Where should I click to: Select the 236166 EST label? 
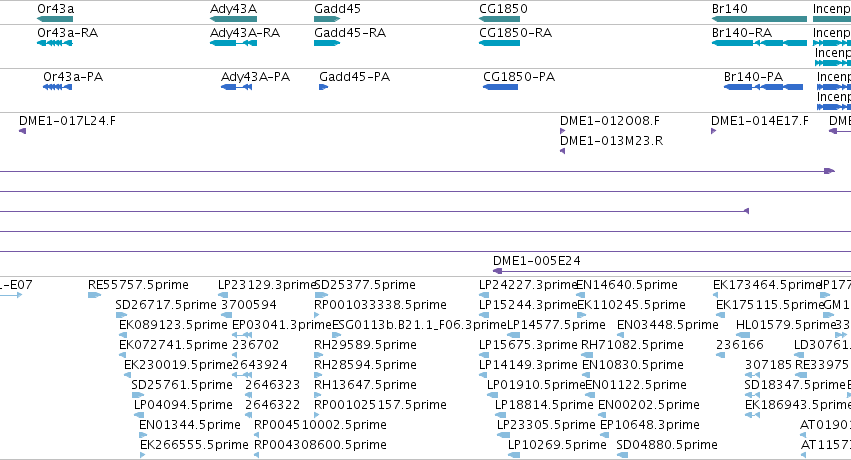(x=740, y=344)
